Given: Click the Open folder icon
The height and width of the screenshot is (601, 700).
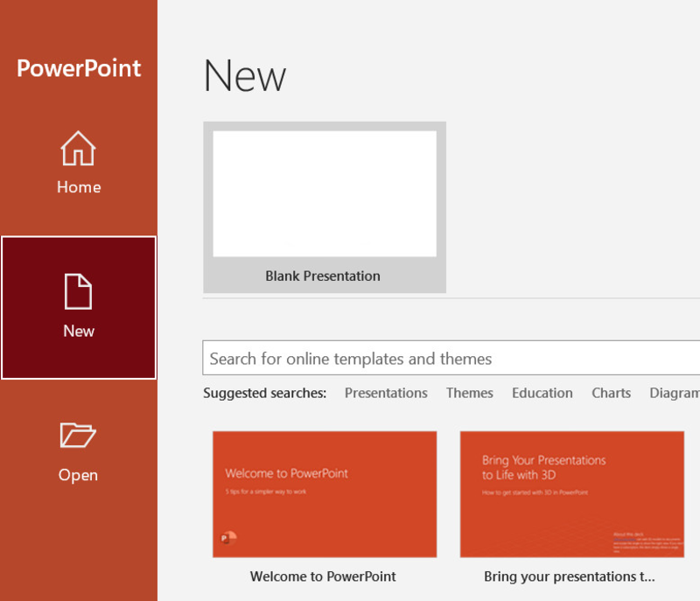Looking at the screenshot, I should [x=78, y=435].
